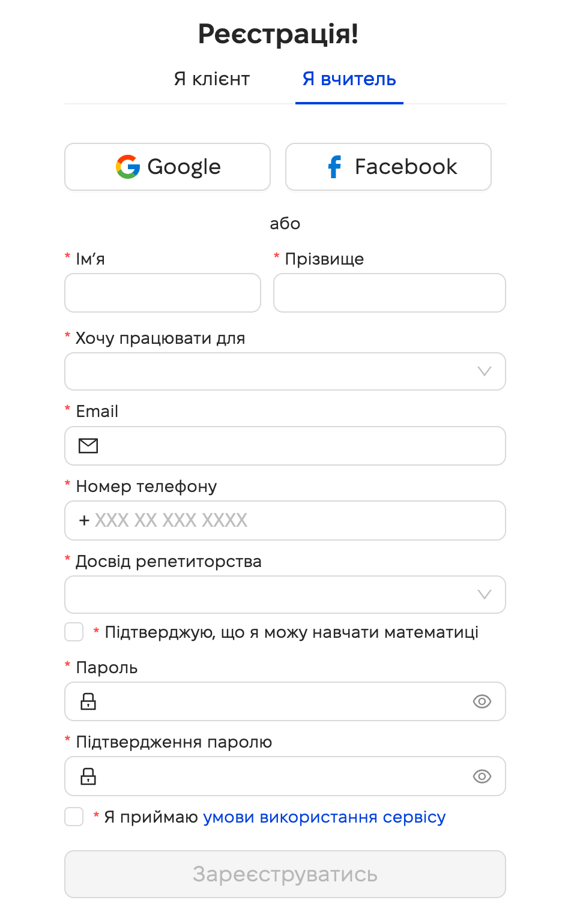Image resolution: width=574 pixels, height=924 pixels.
Task: Click into the Прізвище text field
Action: (389, 293)
